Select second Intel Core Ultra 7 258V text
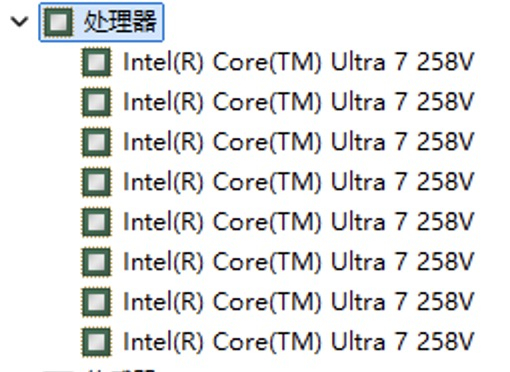 pyautogui.click(x=298, y=102)
